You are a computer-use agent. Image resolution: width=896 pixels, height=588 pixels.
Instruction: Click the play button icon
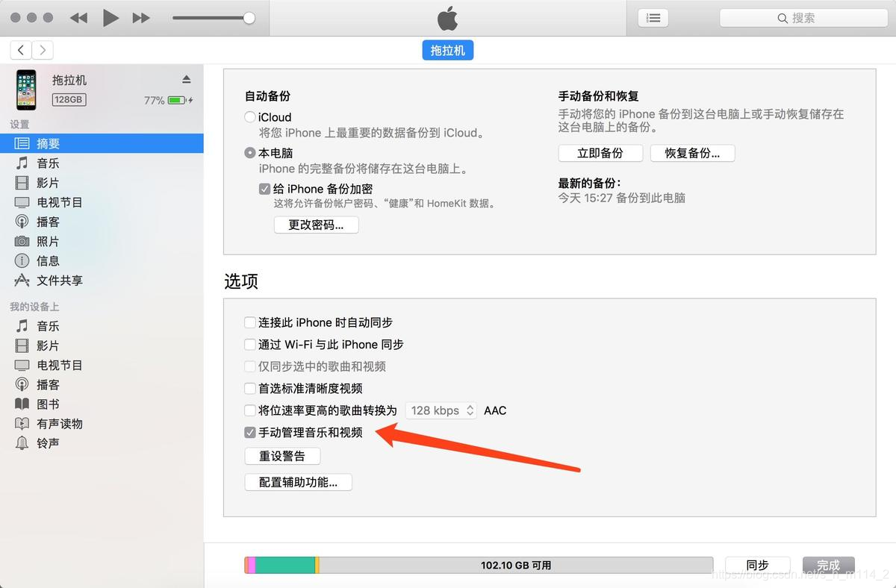pos(111,18)
